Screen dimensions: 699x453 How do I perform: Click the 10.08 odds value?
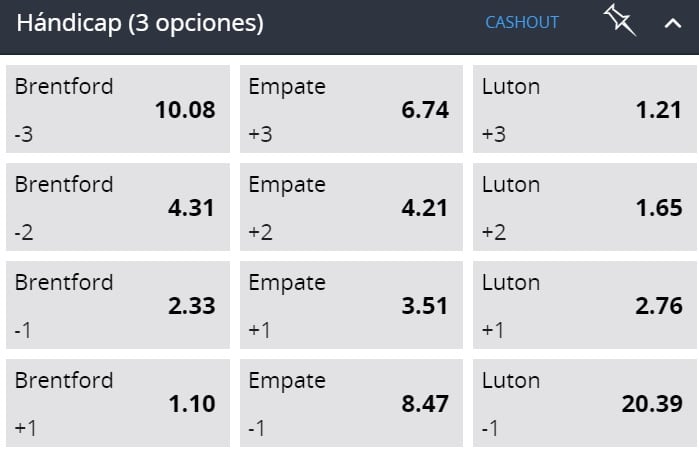(x=185, y=110)
